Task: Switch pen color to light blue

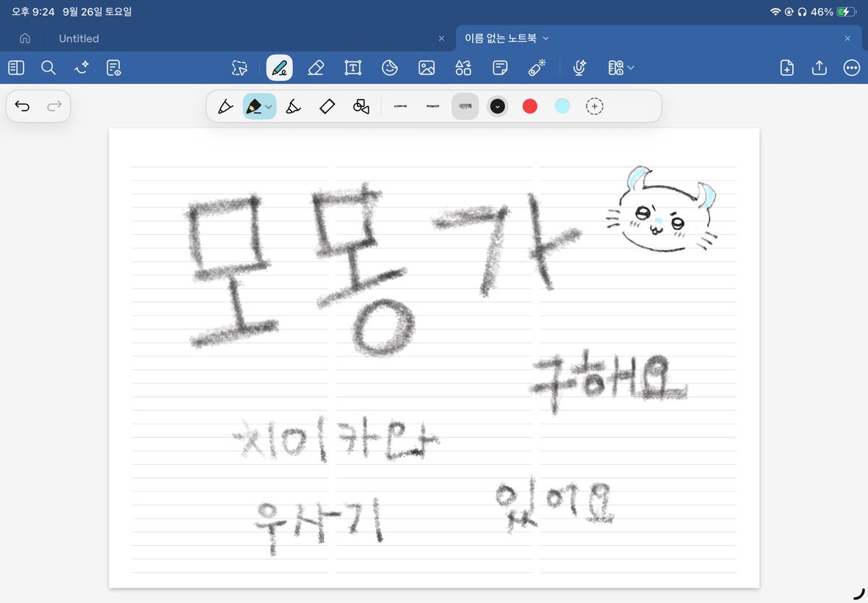Action: tap(562, 106)
